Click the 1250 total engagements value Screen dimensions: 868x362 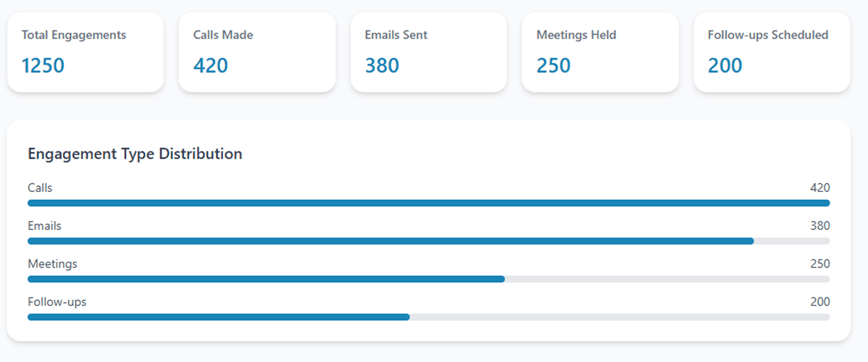pyautogui.click(x=43, y=65)
